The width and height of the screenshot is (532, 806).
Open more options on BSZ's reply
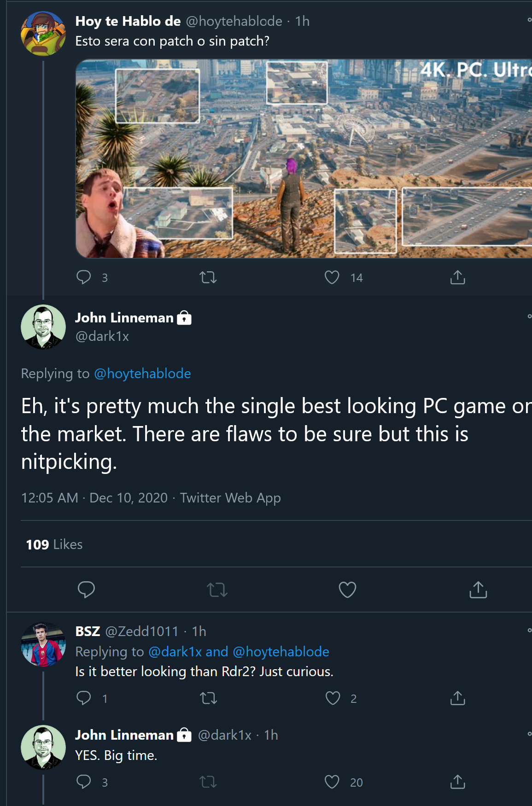click(x=529, y=630)
